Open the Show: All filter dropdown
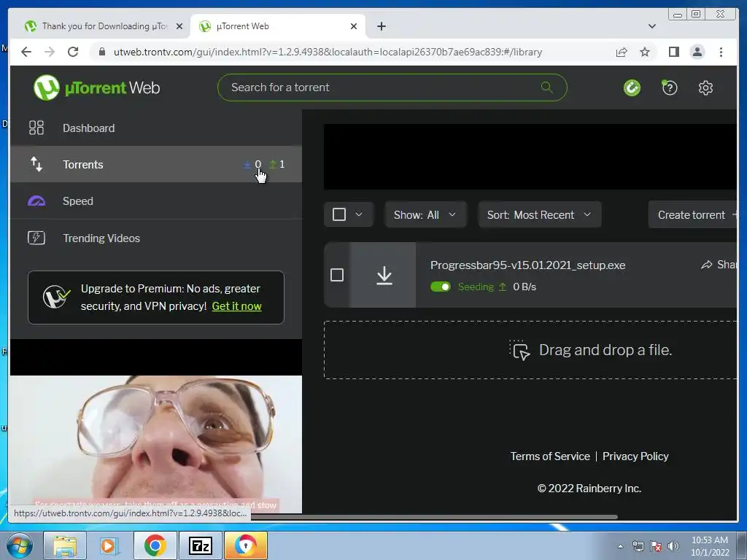The height and width of the screenshot is (560, 747). click(425, 215)
